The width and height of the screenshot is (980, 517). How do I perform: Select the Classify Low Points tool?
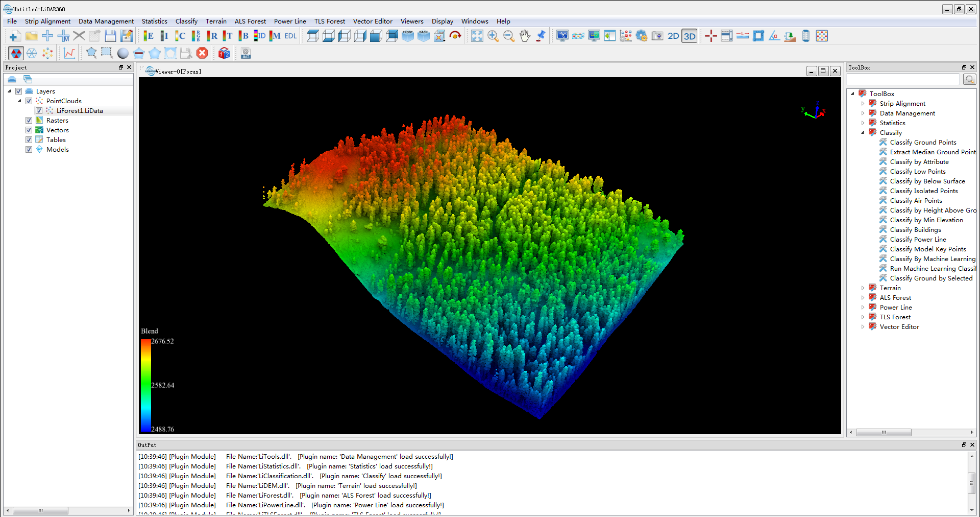coord(918,172)
